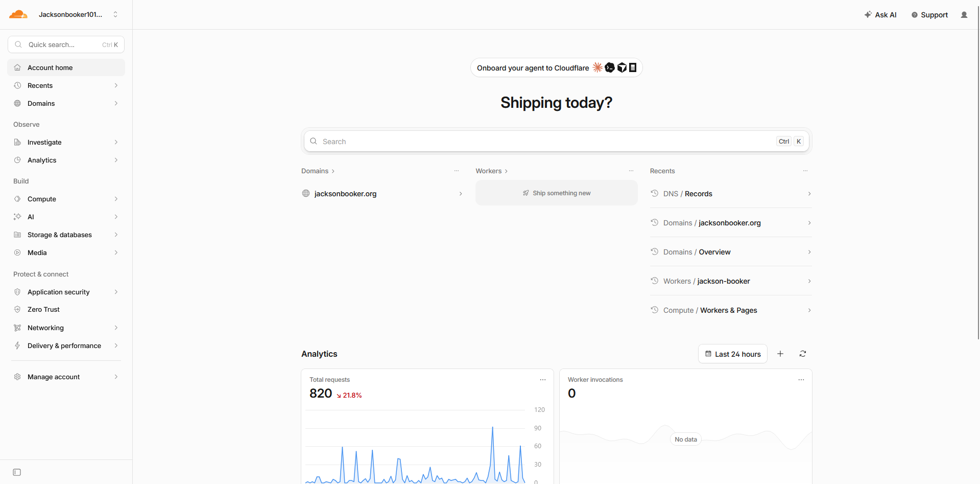Open Domains section header link
Screen dimensions: 980x484
pos(318,171)
